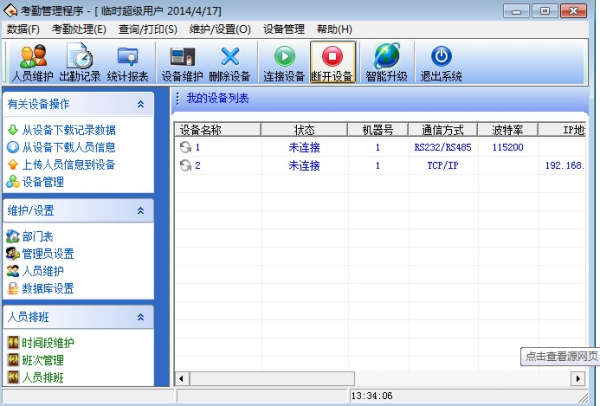
Task: Click the 连接设备 green play icon
Action: coord(284,62)
